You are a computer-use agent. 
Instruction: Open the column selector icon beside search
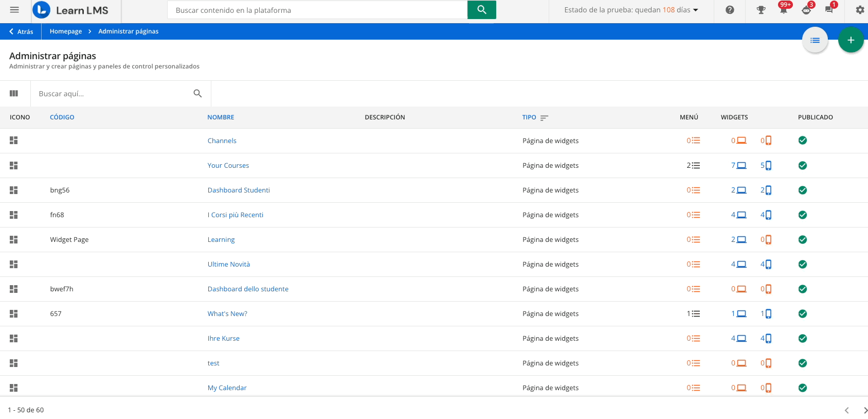click(x=14, y=94)
